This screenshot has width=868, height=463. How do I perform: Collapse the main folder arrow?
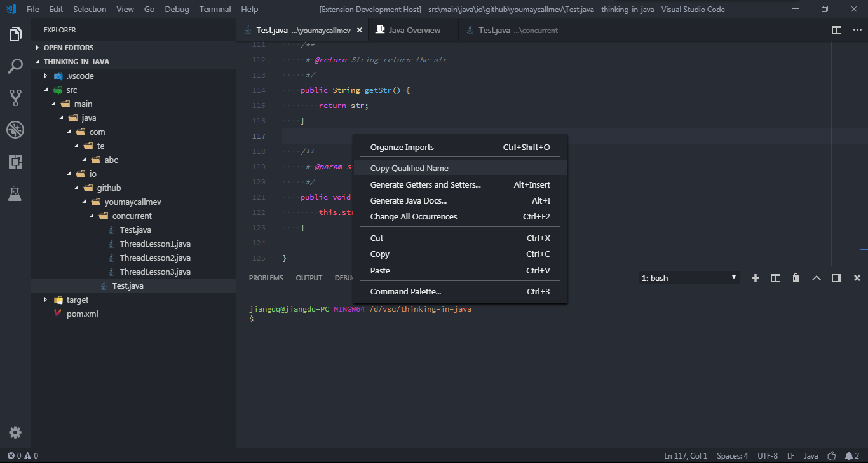pyautogui.click(x=53, y=104)
